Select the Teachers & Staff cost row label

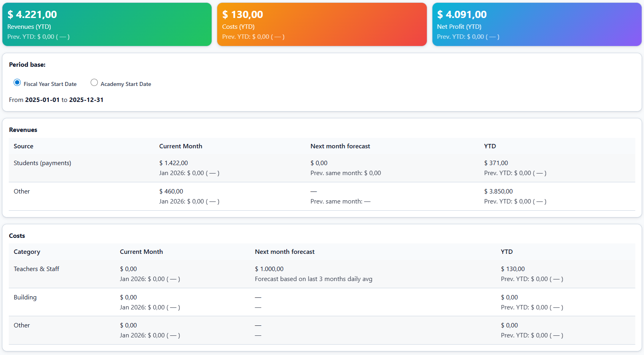[36, 269]
